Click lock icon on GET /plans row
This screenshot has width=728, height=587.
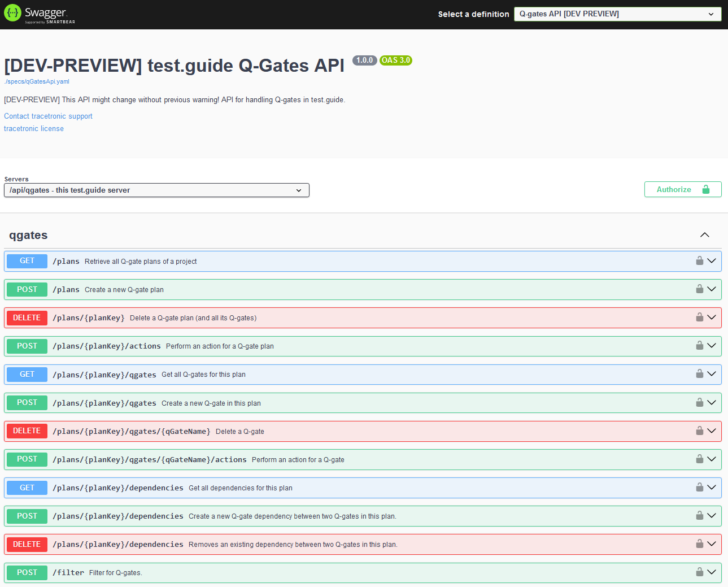pos(699,261)
